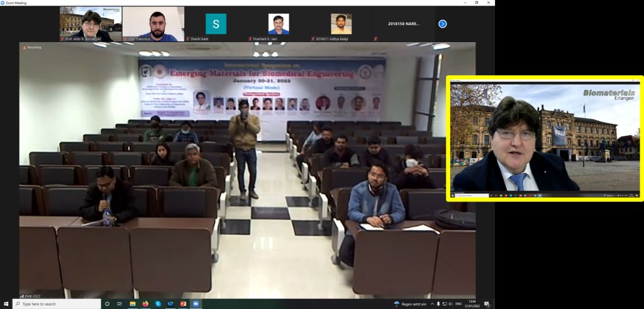This screenshot has width=644, height=309.
Task: Select Vitor Francisco's video thumbnail
Action: click(x=153, y=24)
